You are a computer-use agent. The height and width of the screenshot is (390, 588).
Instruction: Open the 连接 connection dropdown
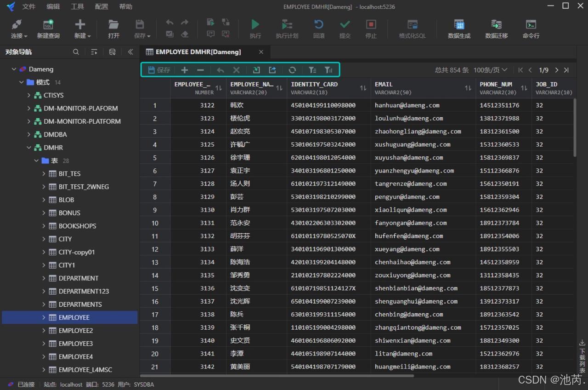click(x=18, y=29)
